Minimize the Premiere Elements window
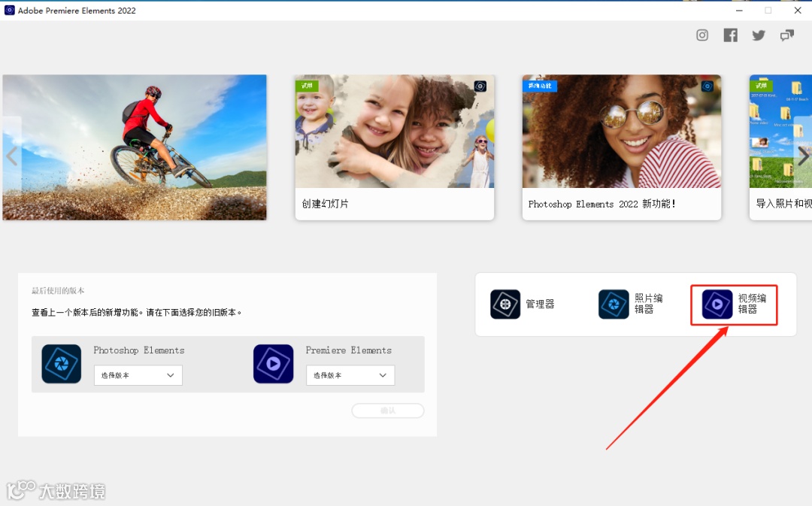Image resolution: width=812 pixels, height=506 pixels. [x=739, y=11]
